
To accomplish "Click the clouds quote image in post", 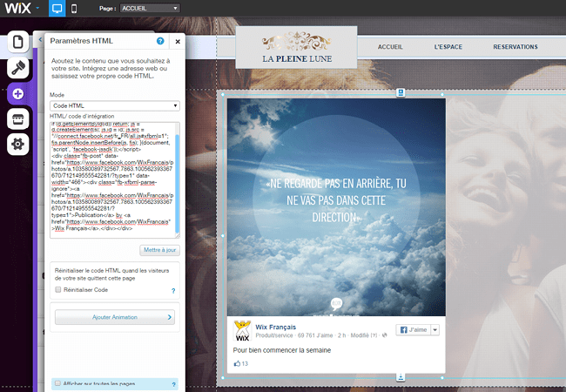I will pyautogui.click(x=336, y=207).
